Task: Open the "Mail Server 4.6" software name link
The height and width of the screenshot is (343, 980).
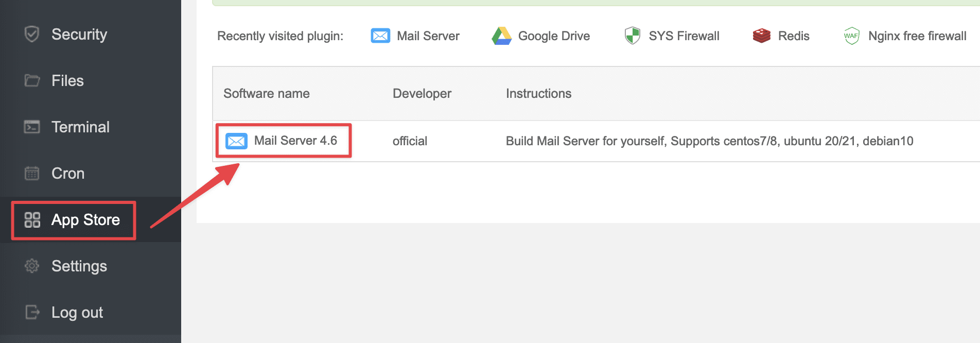Action: (x=295, y=141)
